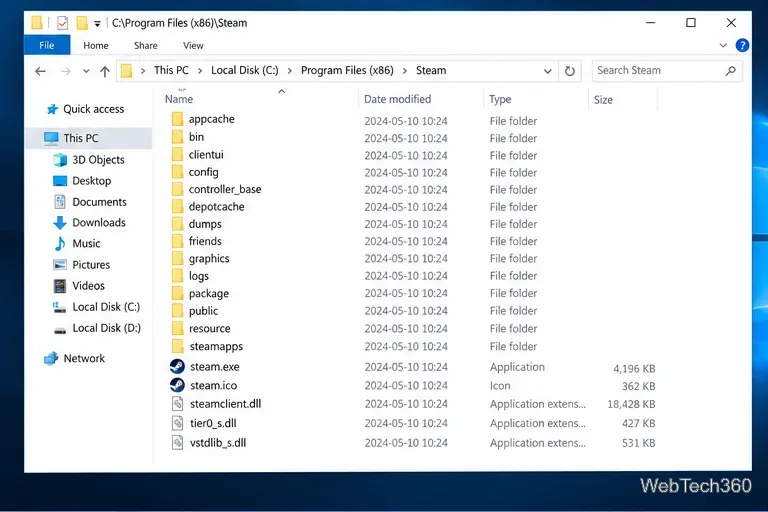Click the tier0_s.dll file icon
This screenshot has height=512, width=768.
pos(177,423)
